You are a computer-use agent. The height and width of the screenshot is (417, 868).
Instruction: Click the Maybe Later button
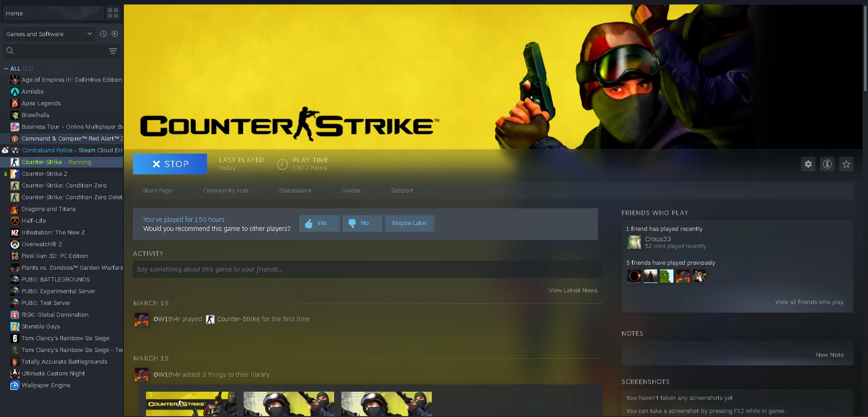click(x=409, y=223)
